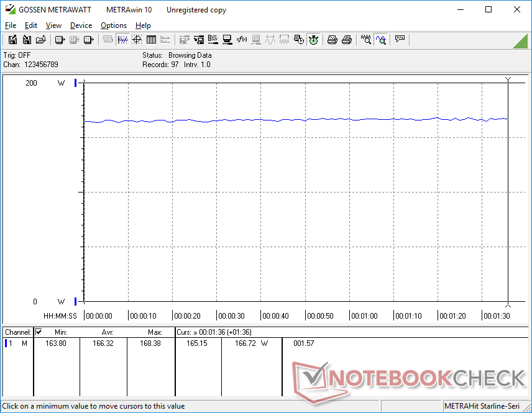Image resolution: width=532 pixels, height=413 pixels.
Task: Click the Avr: column header
Action: click(108, 332)
